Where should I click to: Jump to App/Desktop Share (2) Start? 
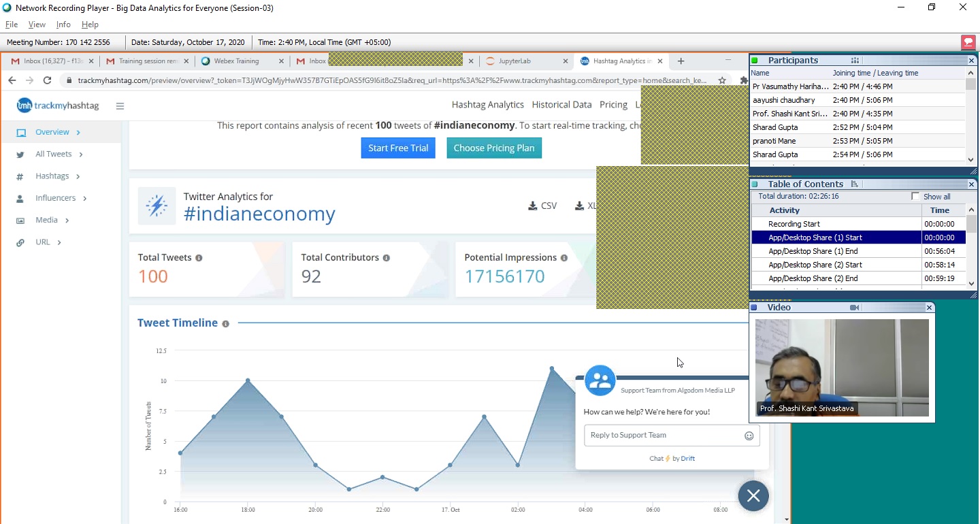(857, 265)
